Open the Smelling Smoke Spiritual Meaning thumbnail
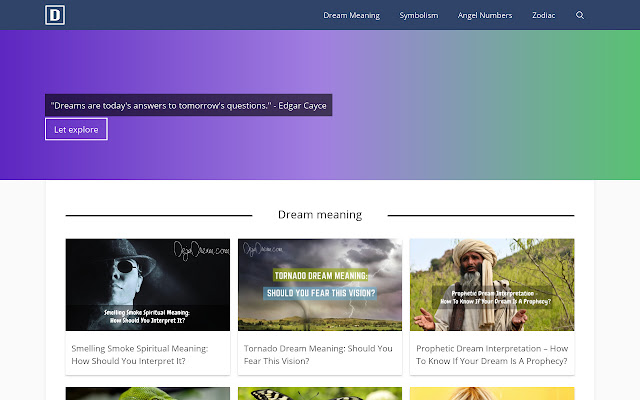 (148, 284)
